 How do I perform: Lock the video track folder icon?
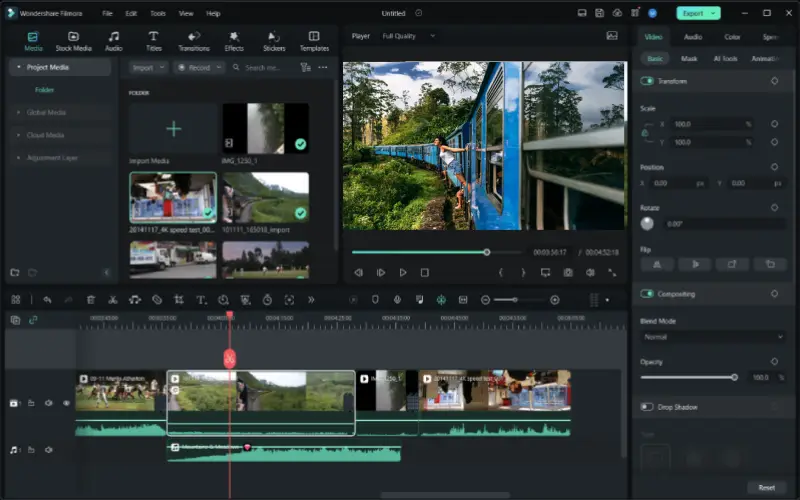click(31, 403)
